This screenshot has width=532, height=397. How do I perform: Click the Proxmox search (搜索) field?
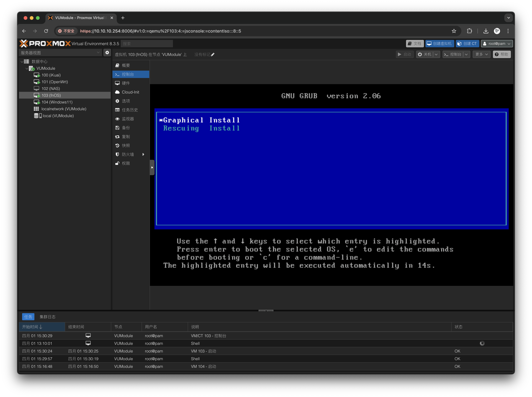[147, 43]
